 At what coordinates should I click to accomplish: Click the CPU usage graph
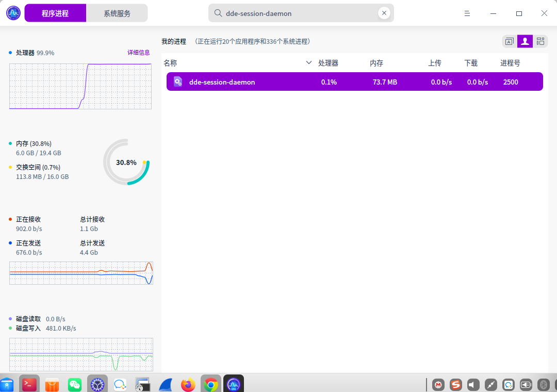pos(80,86)
